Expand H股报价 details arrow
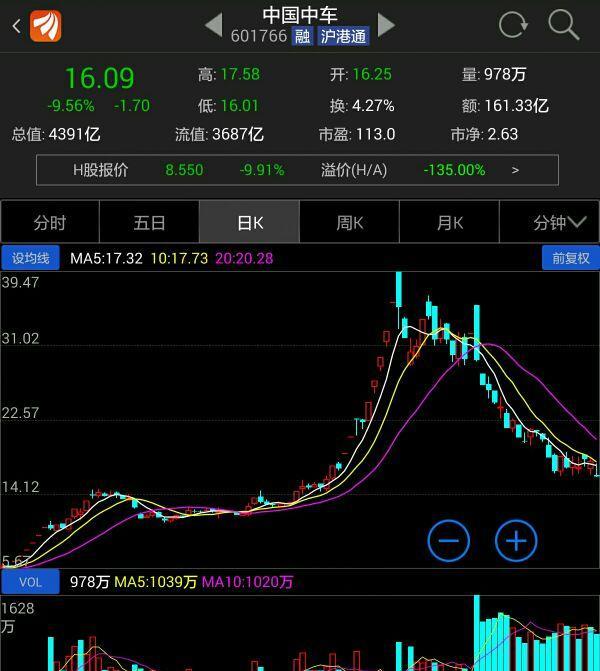Screen dimensions: 600x671 point(515,170)
